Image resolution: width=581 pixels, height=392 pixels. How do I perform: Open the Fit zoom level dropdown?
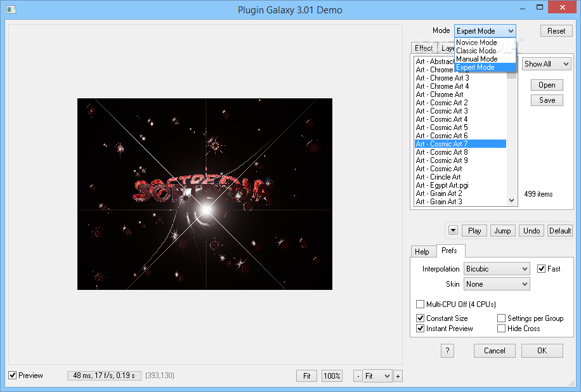point(377,376)
